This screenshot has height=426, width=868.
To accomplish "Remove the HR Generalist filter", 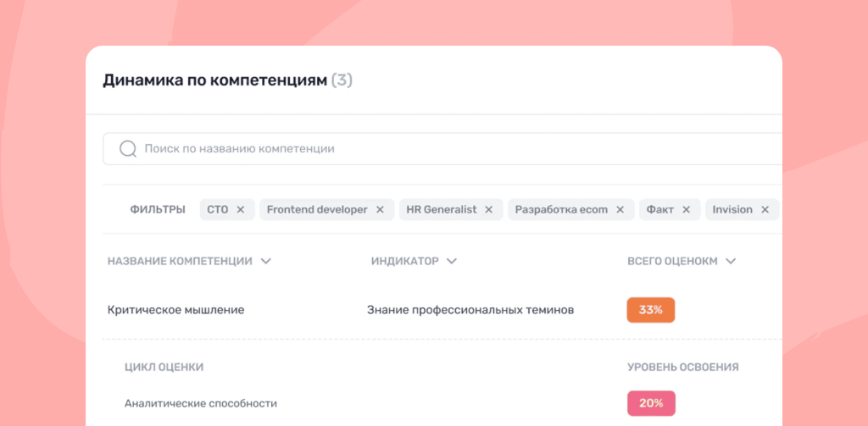I will tap(489, 210).
